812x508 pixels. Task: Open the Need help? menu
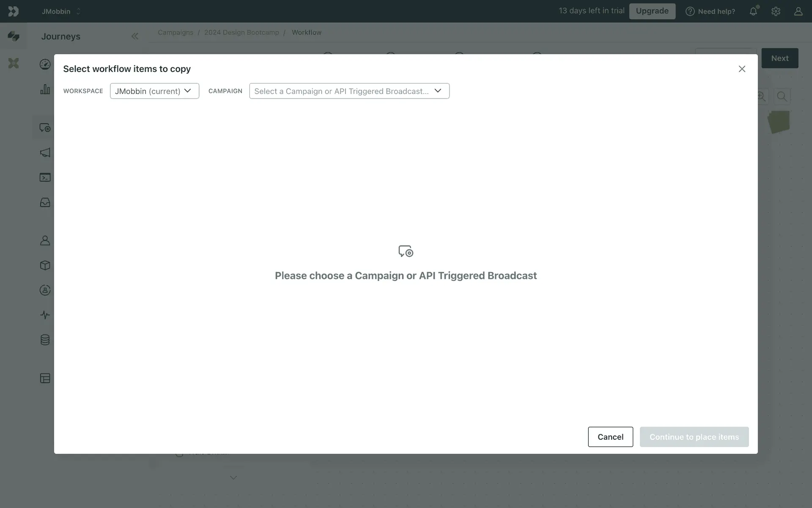click(710, 11)
